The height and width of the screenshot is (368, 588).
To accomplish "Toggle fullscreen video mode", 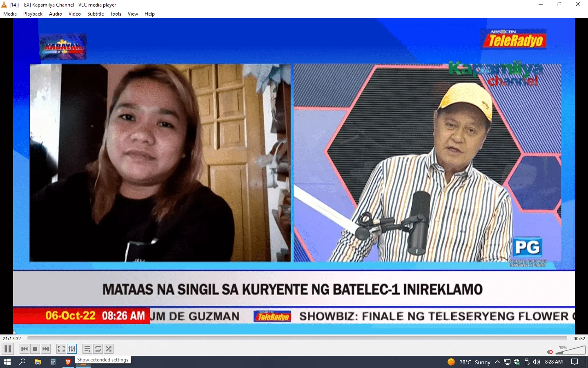I will (x=61, y=349).
